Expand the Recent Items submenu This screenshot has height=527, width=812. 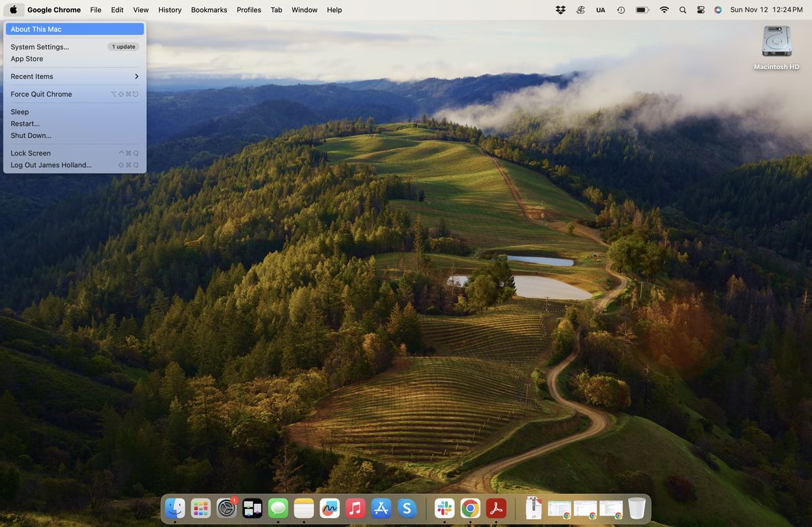(74, 76)
